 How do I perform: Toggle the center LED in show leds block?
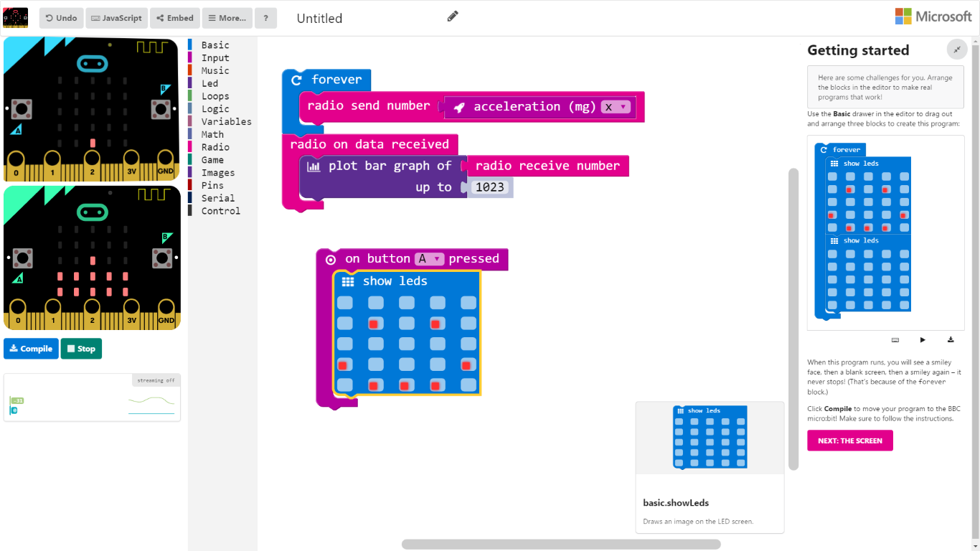tap(406, 344)
